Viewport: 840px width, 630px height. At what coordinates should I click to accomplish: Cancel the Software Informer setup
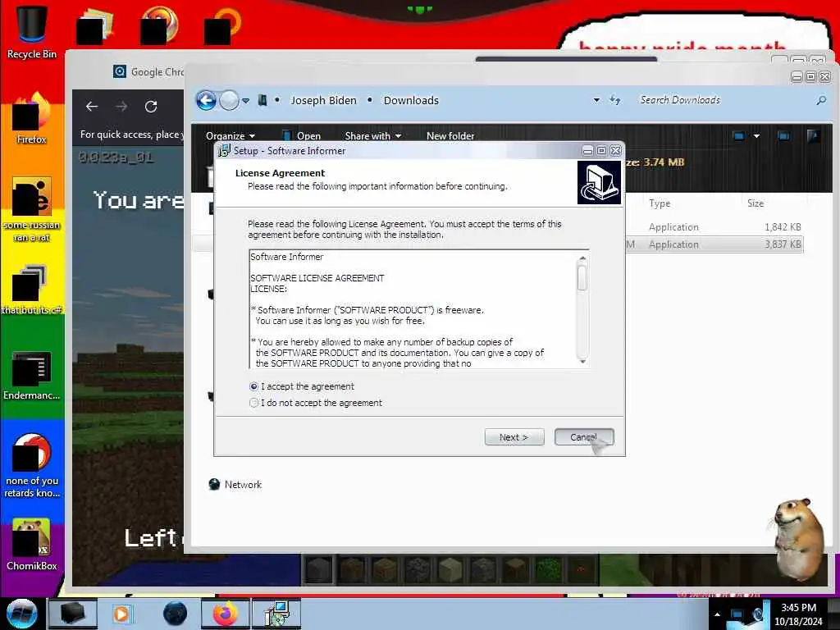[x=584, y=437]
